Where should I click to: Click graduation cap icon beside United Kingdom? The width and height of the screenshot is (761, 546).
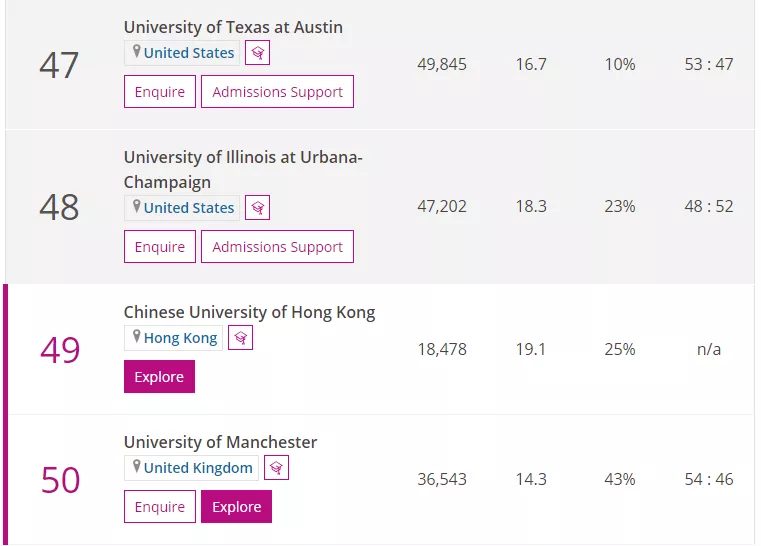click(276, 468)
